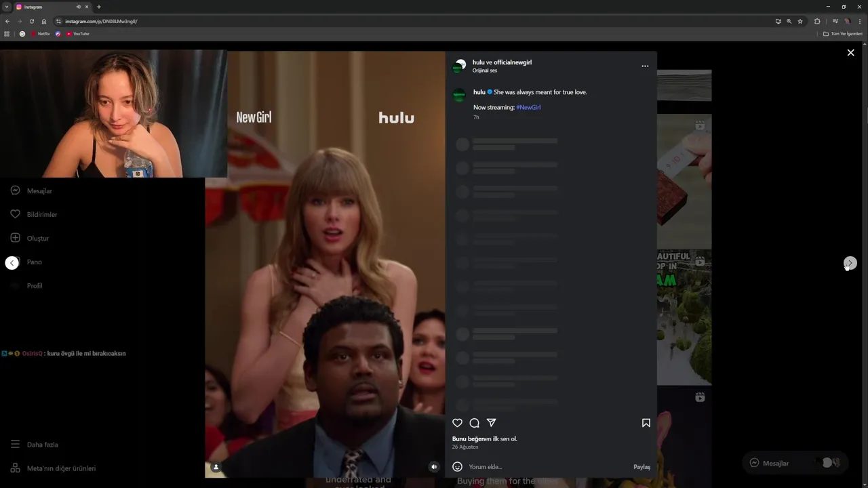This screenshot has width=868, height=488.
Task: Like the hulu post with heart icon
Action: pyautogui.click(x=457, y=423)
